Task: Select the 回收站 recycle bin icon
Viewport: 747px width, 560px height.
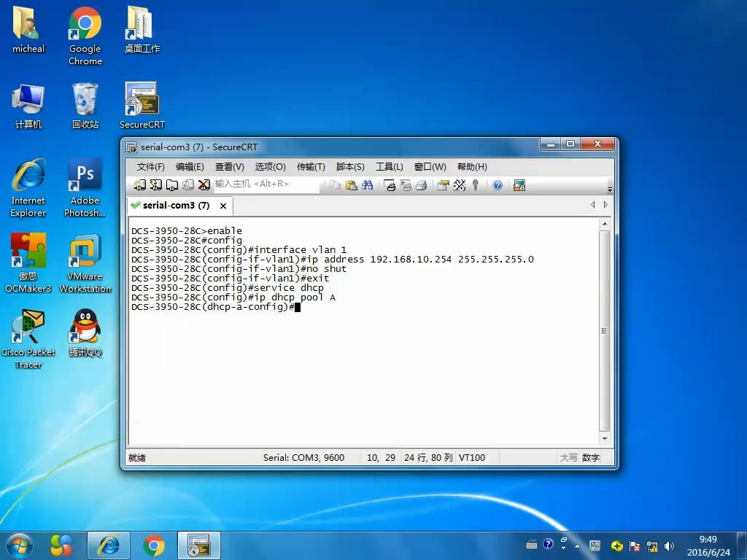Action: point(85,106)
